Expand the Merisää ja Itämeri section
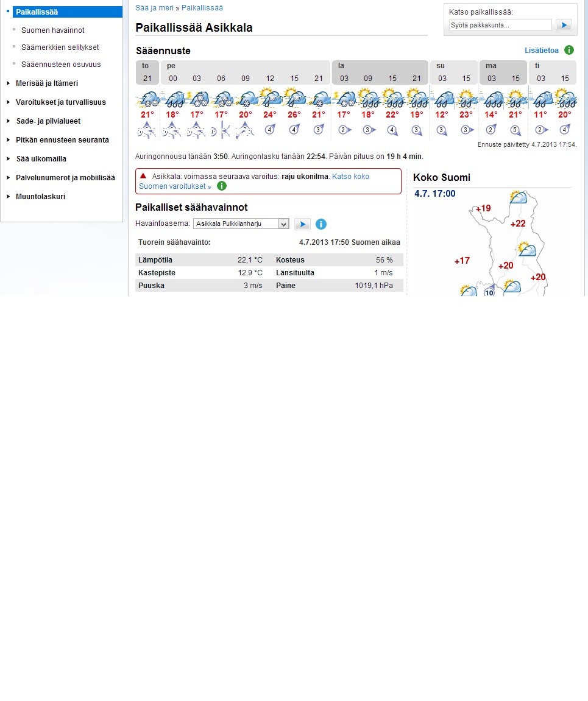 tap(47, 83)
